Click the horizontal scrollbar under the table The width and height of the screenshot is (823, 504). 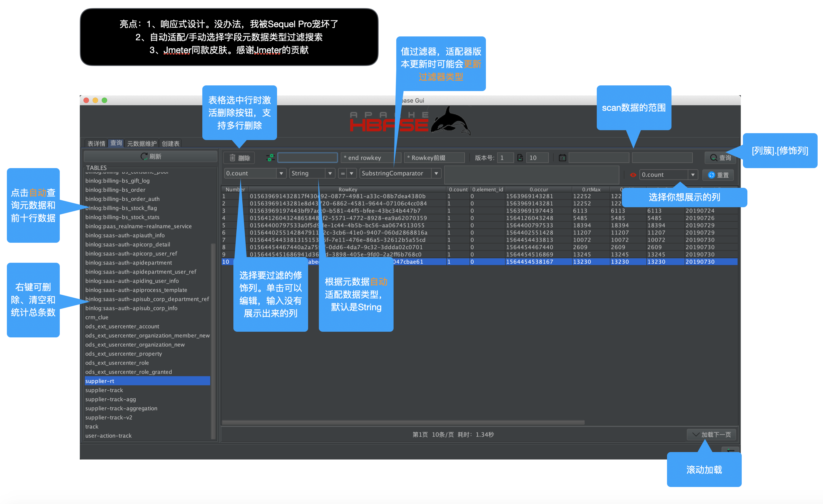pos(403,422)
